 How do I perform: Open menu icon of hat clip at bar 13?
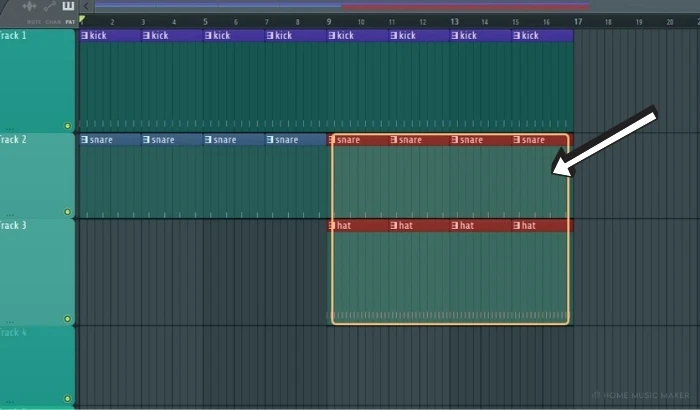point(455,226)
